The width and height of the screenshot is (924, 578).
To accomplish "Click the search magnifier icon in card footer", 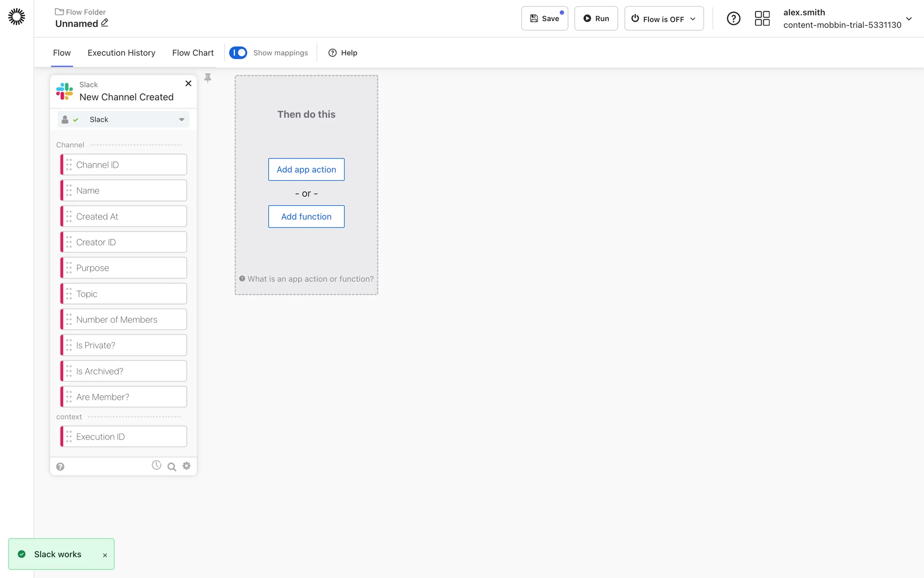I will pyautogui.click(x=171, y=466).
